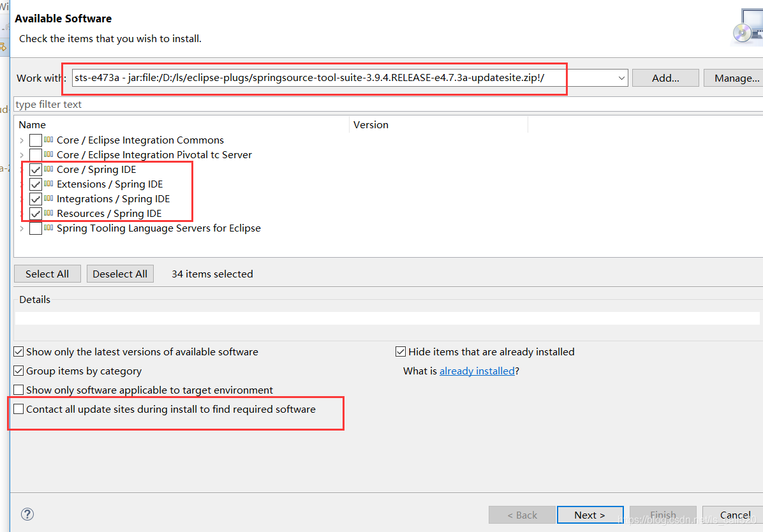763x532 pixels.
Task: Uncheck the Core / Spring IDE item
Action: pyautogui.click(x=36, y=169)
